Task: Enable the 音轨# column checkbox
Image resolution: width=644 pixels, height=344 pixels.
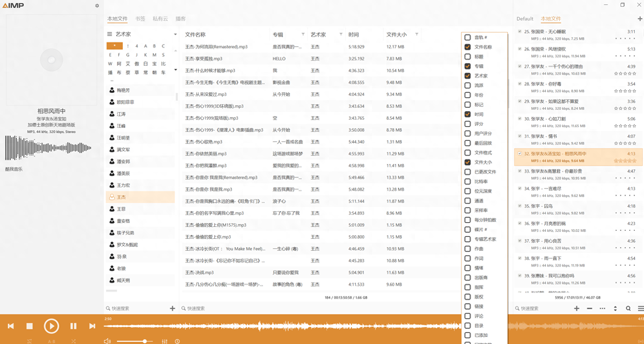Action: click(x=467, y=37)
